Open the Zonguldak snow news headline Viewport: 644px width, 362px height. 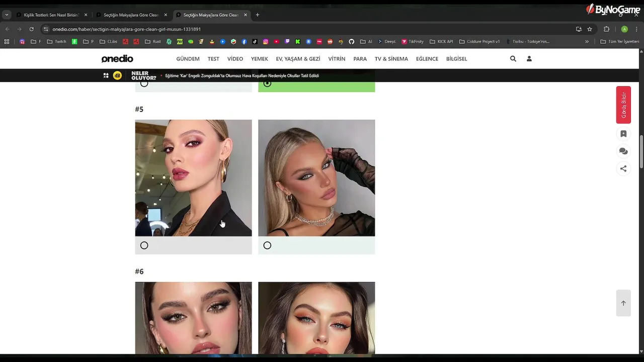(242, 75)
